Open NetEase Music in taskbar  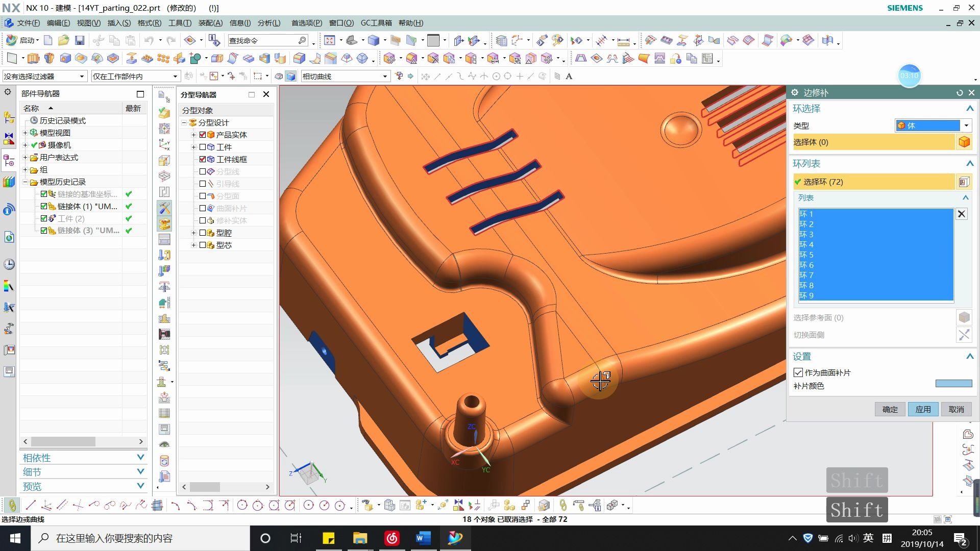391,538
